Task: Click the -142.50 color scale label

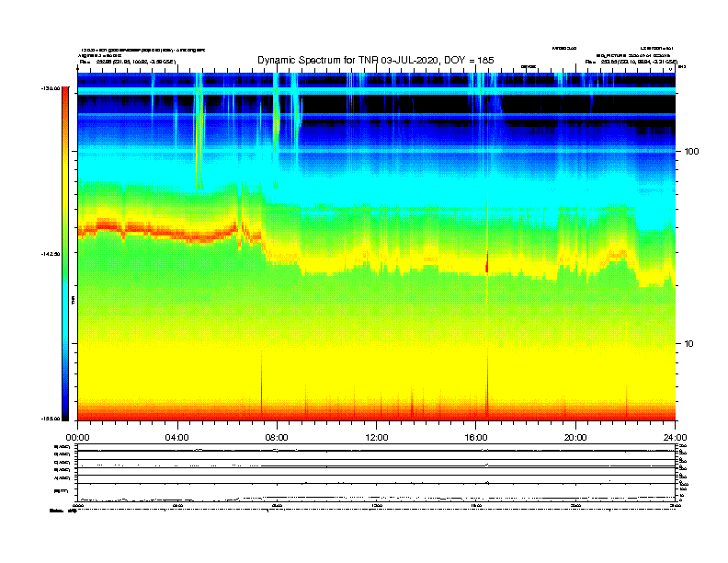Action: (51, 254)
